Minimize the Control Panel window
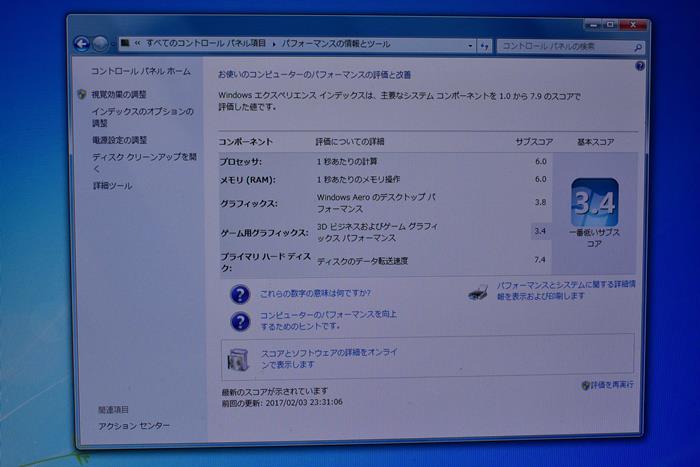Screen dimensions: 700x467 click(x=593, y=25)
